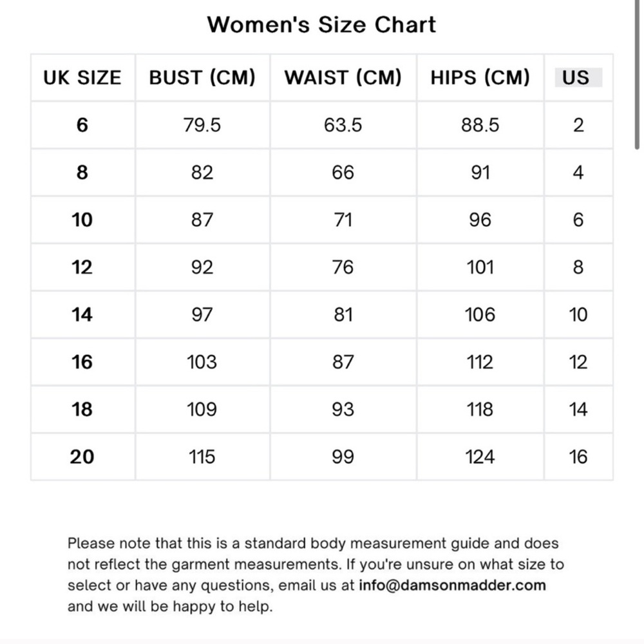Image resolution: width=644 pixels, height=644 pixels.
Task: Click bust value 103 cell
Action: (202, 362)
